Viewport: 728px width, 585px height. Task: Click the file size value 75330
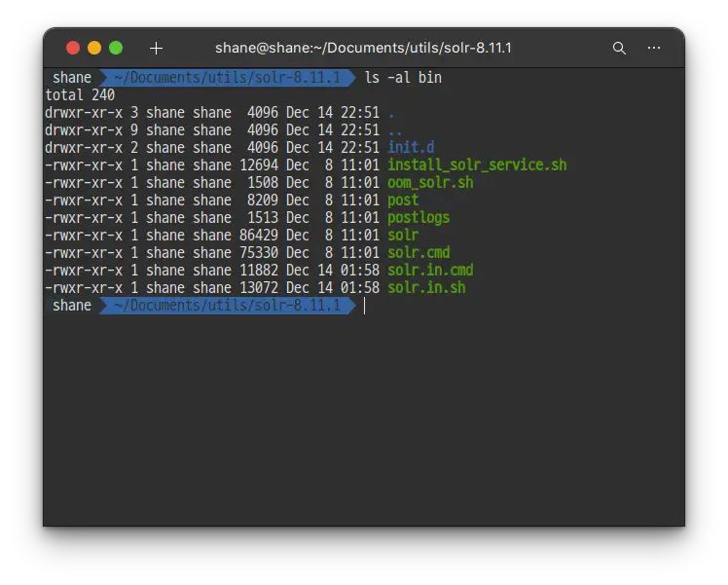[x=259, y=253]
